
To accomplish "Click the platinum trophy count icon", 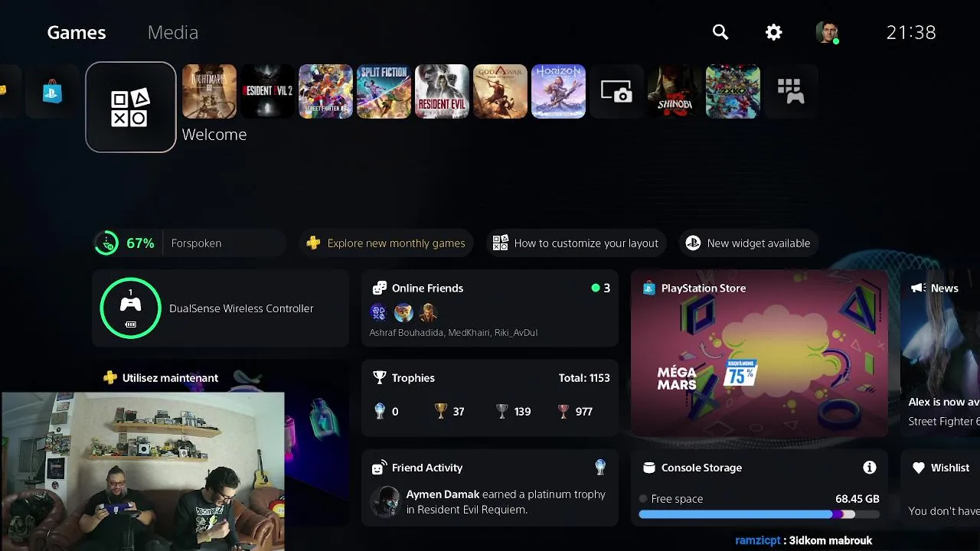I will click(x=379, y=412).
